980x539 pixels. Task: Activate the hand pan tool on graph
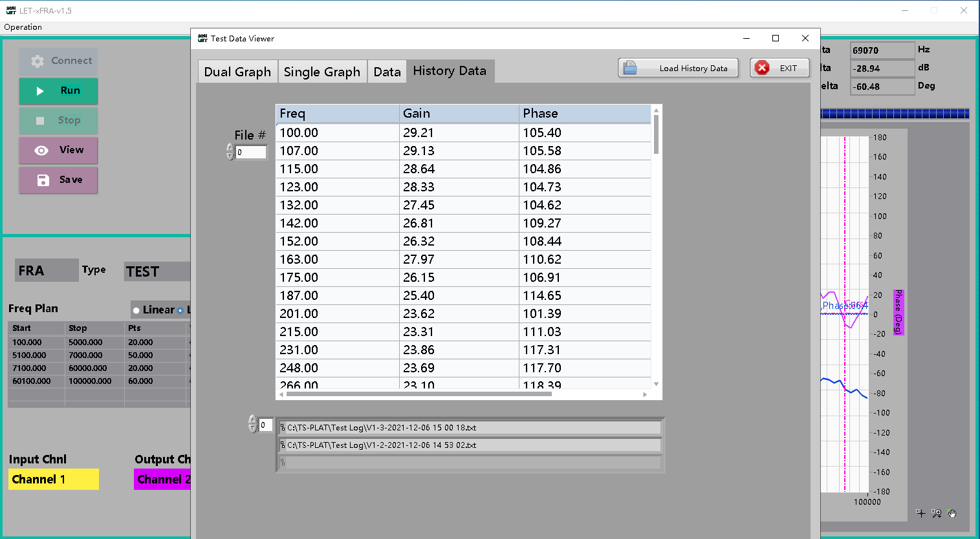click(x=952, y=513)
